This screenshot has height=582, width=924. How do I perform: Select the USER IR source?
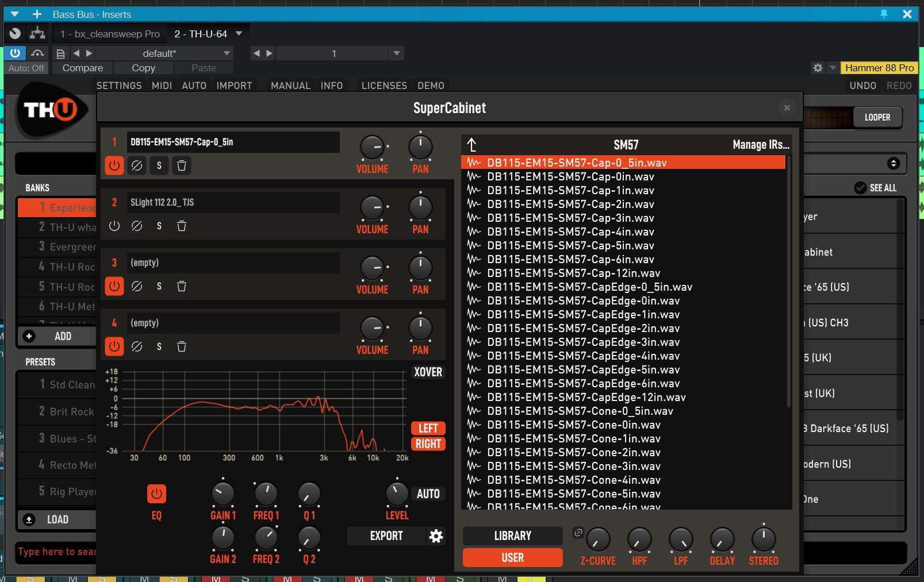tap(512, 557)
